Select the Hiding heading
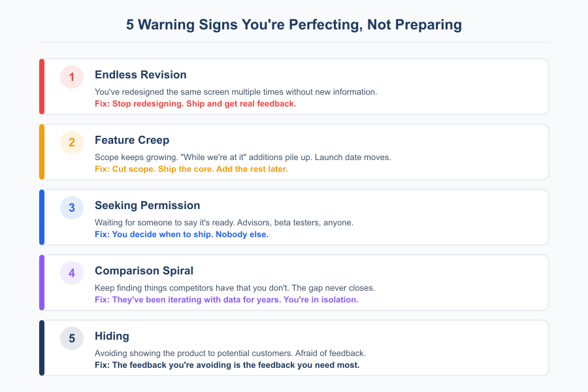Image resolution: width=588 pixels, height=392 pixels. click(x=112, y=336)
